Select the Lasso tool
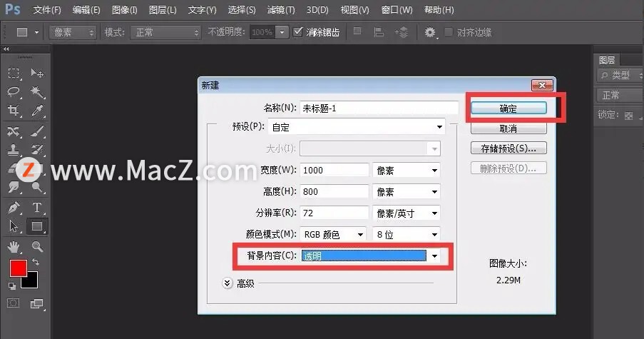The image size is (644, 339). pyautogui.click(x=14, y=91)
